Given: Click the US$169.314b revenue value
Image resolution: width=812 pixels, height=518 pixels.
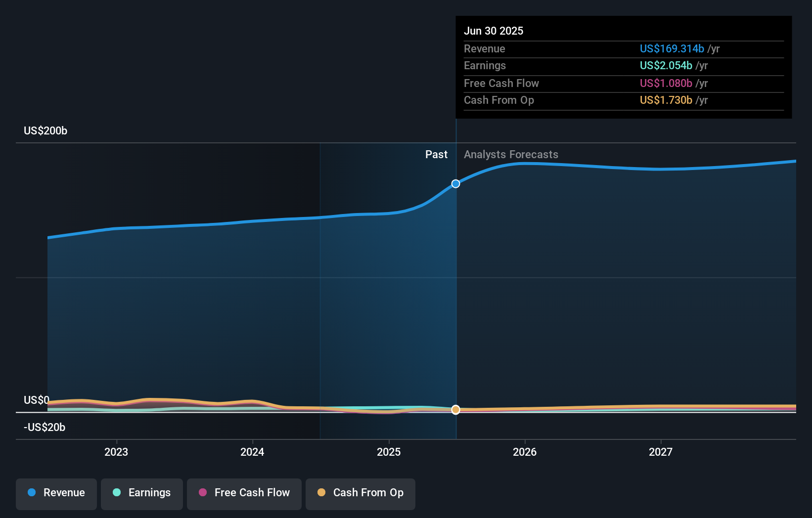Looking at the screenshot, I should (x=672, y=48).
